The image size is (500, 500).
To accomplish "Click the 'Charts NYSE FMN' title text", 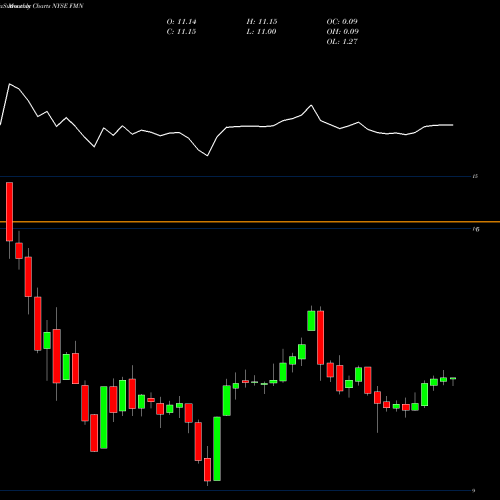I will [58, 6].
